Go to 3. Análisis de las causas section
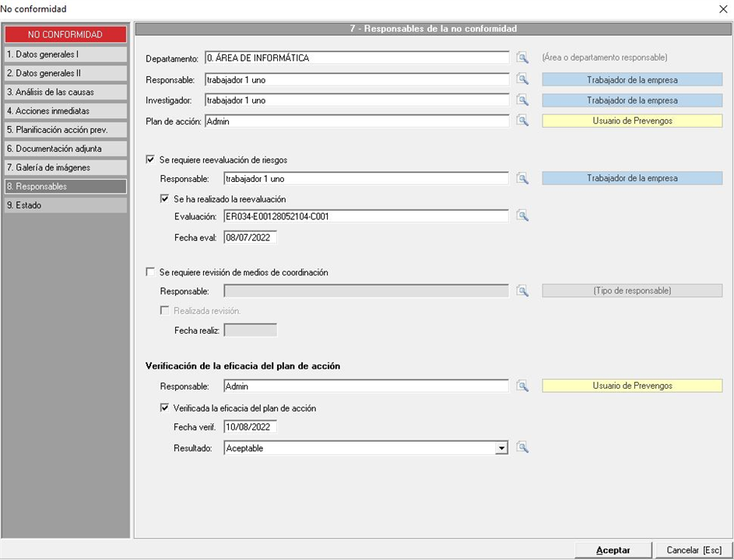Screen dimensions: 734x560 click(65, 93)
